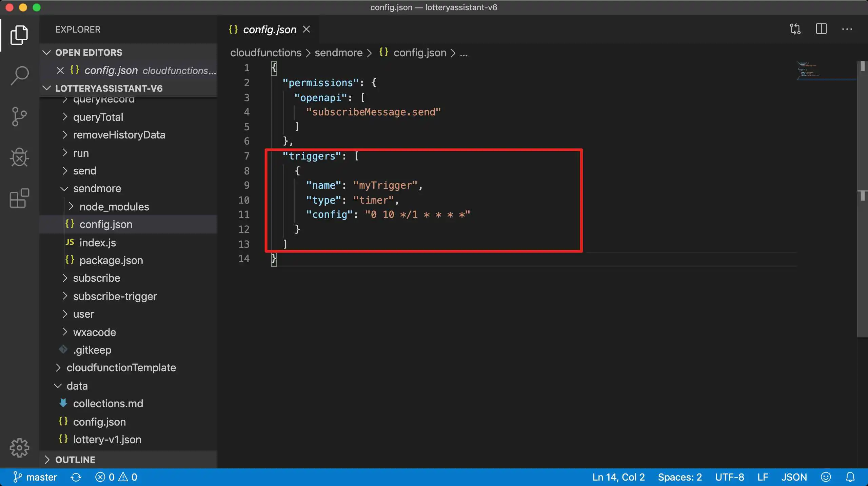The width and height of the screenshot is (868, 486).
Task: Open index.js in the sendmore folder
Action: pos(98,243)
